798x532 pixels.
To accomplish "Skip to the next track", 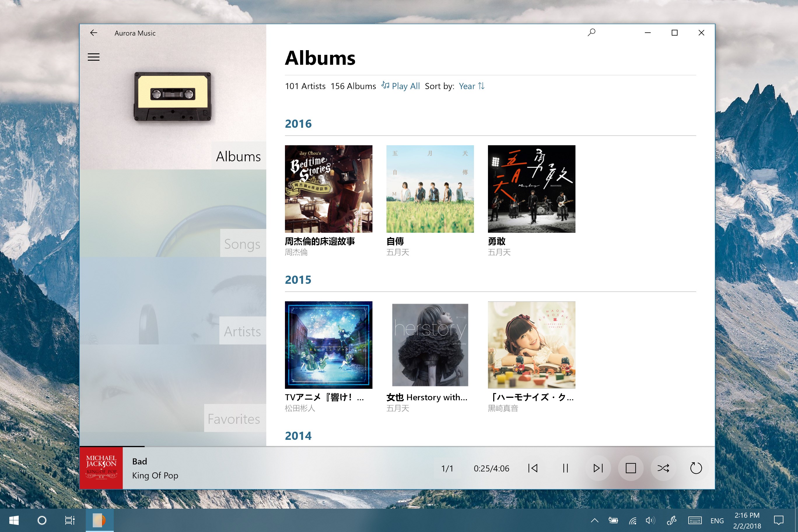I will coord(598,468).
